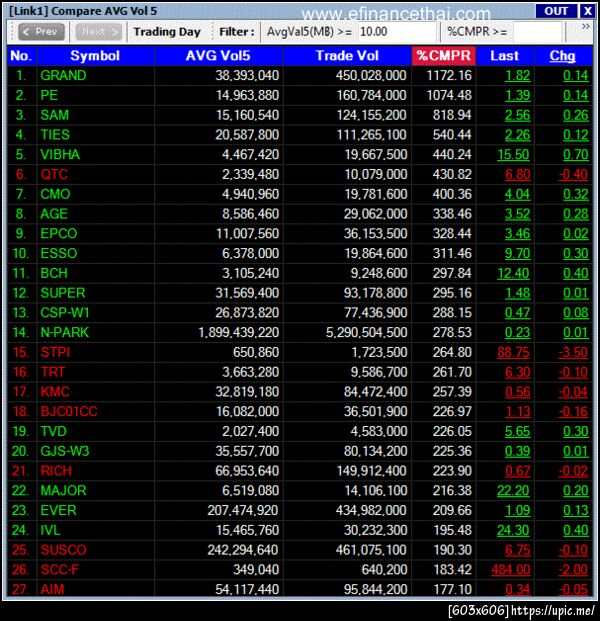Select the GJS-W3 symbol

[65, 451]
